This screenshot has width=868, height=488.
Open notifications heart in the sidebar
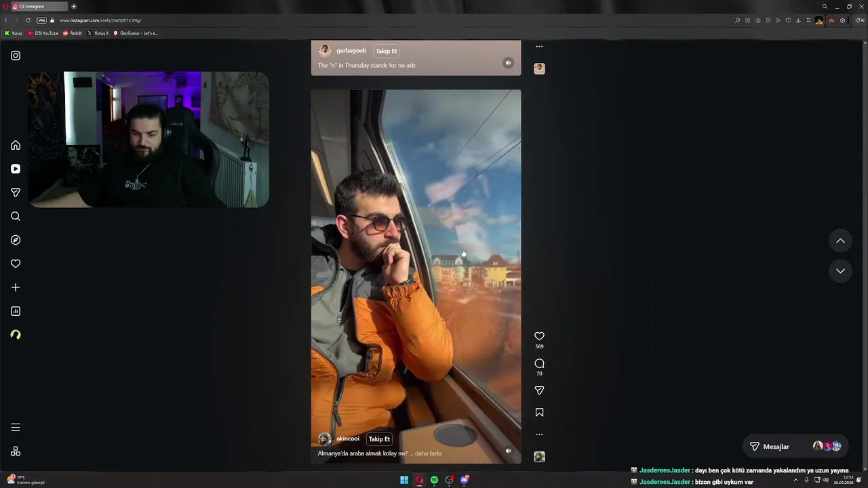16,264
